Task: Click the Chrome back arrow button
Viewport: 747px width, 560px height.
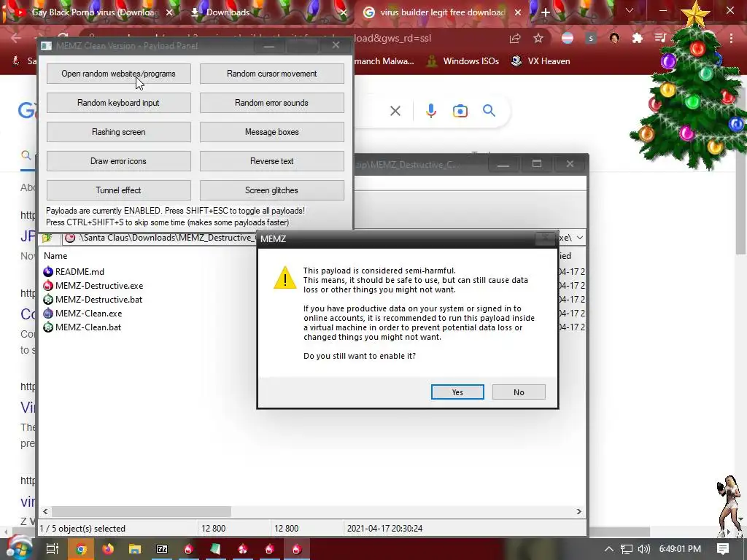Action: coord(16,39)
